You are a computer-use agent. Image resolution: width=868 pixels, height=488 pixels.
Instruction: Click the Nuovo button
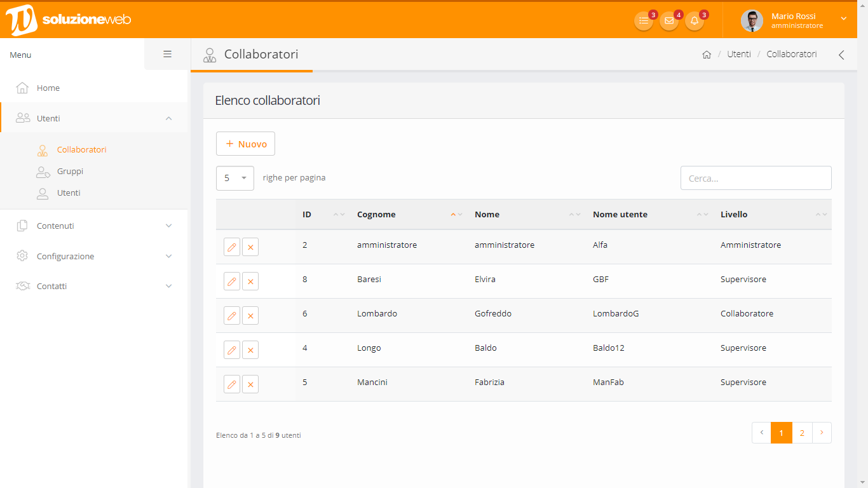tap(246, 144)
